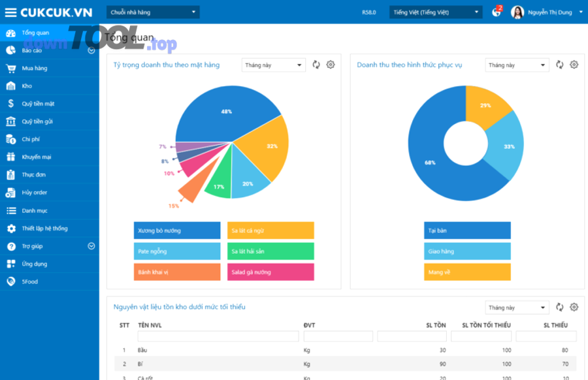This screenshot has width=588, height=380.
Task: Open Tháng này dropdown in revenue by item
Action: [x=273, y=65]
